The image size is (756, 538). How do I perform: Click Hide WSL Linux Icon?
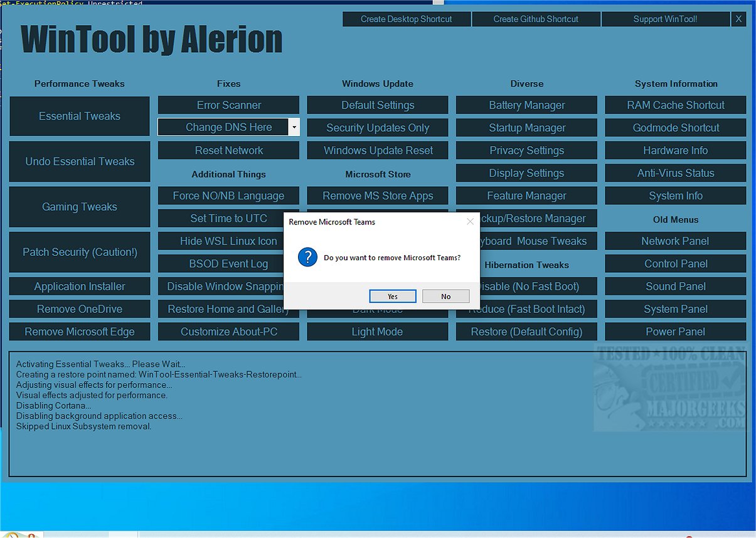point(221,241)
